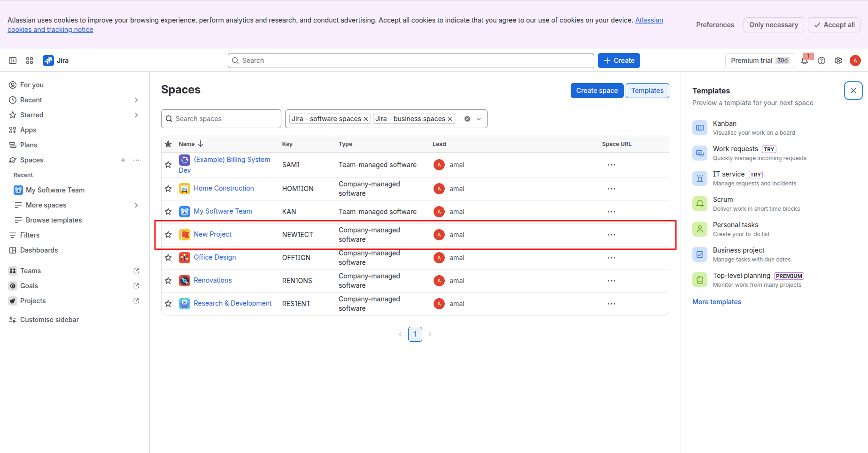Toggle the Templates button

pos(647,91)
